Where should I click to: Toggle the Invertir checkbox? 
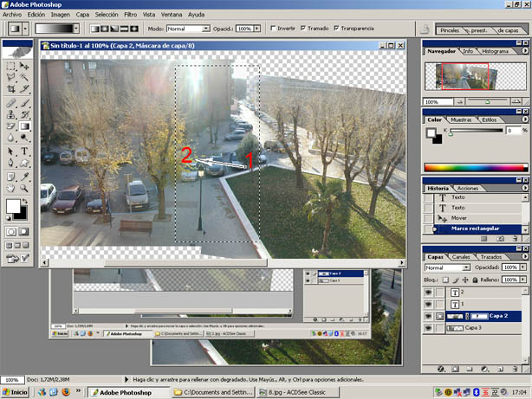tap(273, 29)
